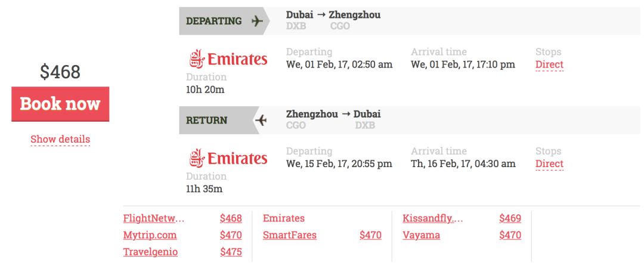The height and width of the screenshot is (265, 644).
Task: Open the Kissandfly offer link
Action: pyautogui.click(x=433, y=218)
